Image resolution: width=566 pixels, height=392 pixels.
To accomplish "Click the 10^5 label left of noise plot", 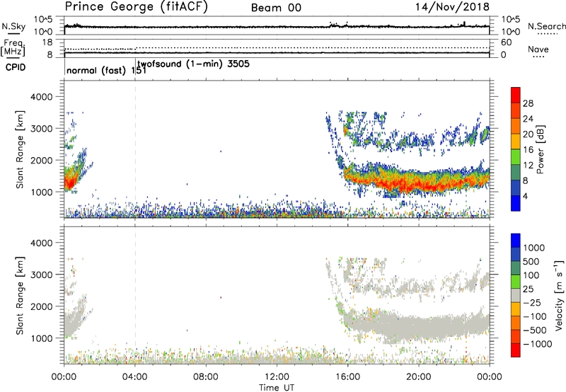I will [x=43, y=20].
